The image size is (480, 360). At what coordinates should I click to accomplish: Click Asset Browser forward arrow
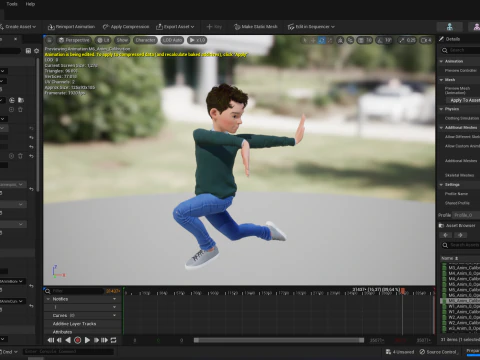click(460, 235)
